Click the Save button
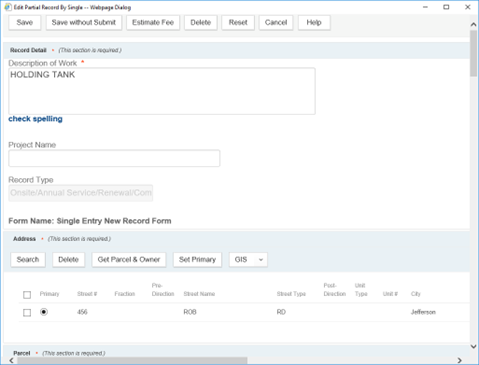The width and height of the screenshot is (479, 365). pyautogui.click(x=25, y=23)
